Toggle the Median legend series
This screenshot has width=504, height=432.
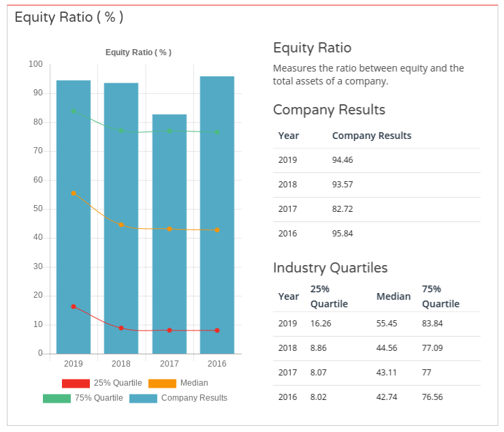(x=193, y=383)
